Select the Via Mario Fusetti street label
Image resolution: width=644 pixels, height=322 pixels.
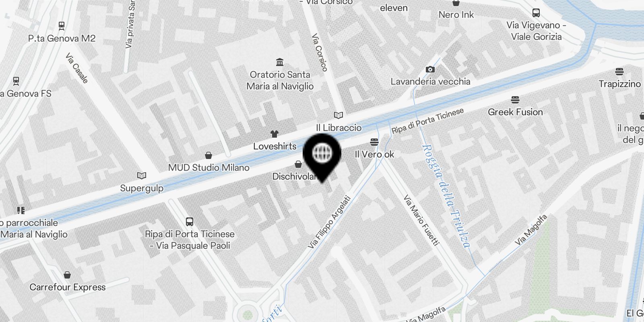pos(421,220)
